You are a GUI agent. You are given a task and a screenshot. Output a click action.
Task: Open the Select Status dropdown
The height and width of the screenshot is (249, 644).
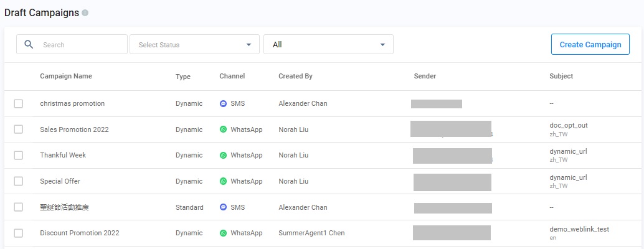[194, 44]
